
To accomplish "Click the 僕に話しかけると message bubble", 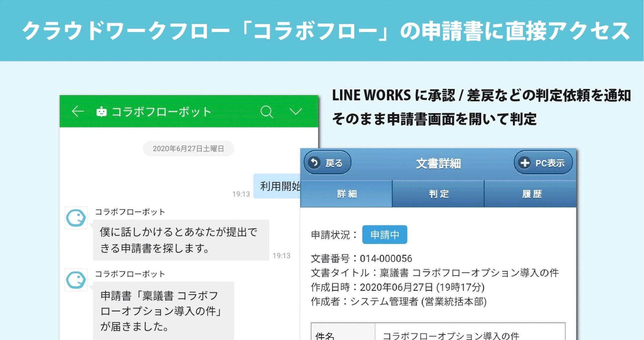I will (x=181, y=240).
